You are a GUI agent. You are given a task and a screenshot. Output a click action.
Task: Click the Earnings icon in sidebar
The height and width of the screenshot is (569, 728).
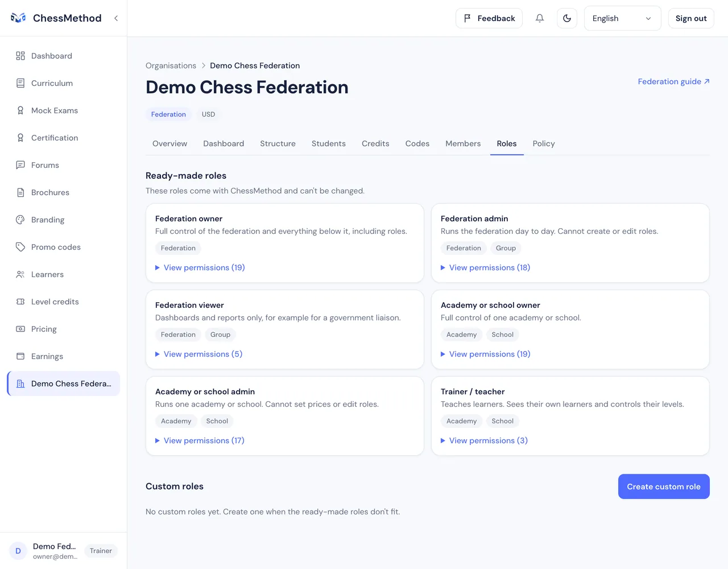(20, 356)
